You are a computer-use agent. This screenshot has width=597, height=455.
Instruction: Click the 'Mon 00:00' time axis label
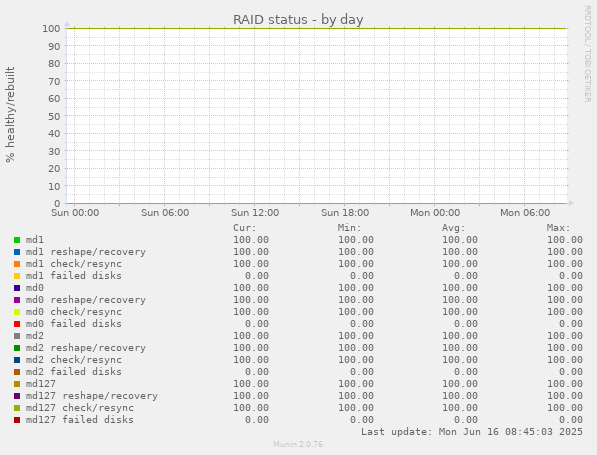435,212
